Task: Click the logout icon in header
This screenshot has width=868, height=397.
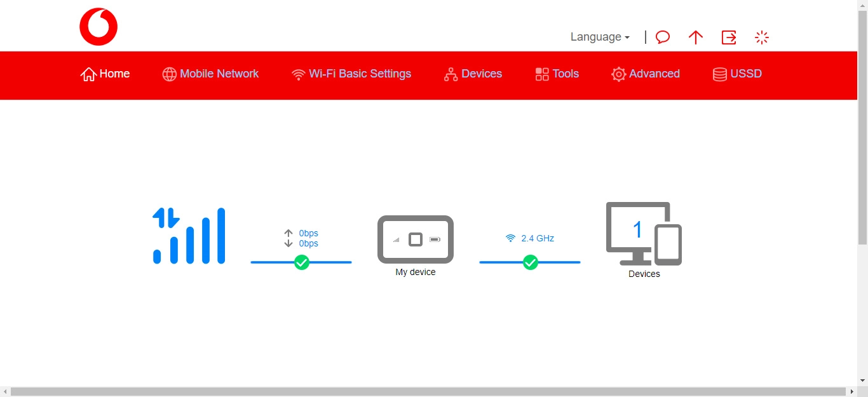Action: [x=729, y=37]
